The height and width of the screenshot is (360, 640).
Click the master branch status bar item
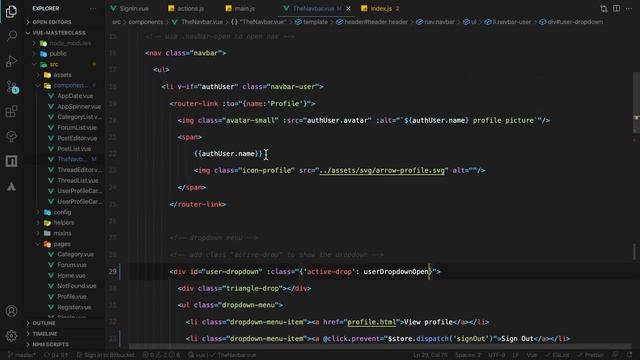point(22,355)
